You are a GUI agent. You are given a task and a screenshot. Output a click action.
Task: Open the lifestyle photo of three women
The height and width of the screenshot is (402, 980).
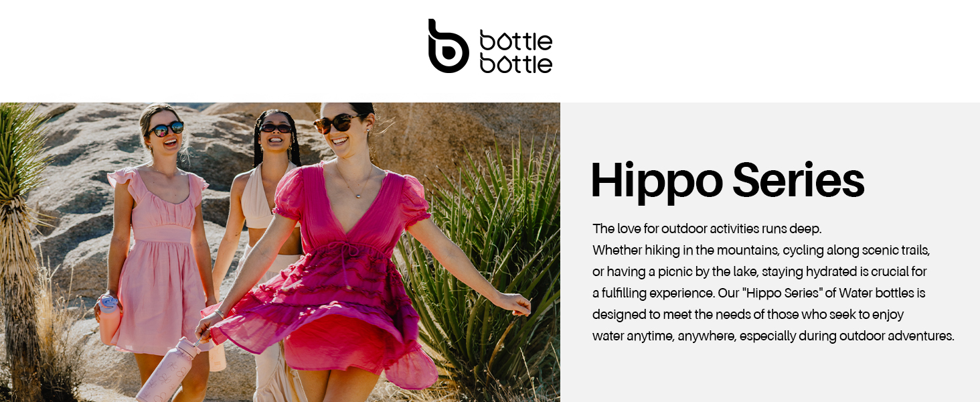click(x=280, y=252)
